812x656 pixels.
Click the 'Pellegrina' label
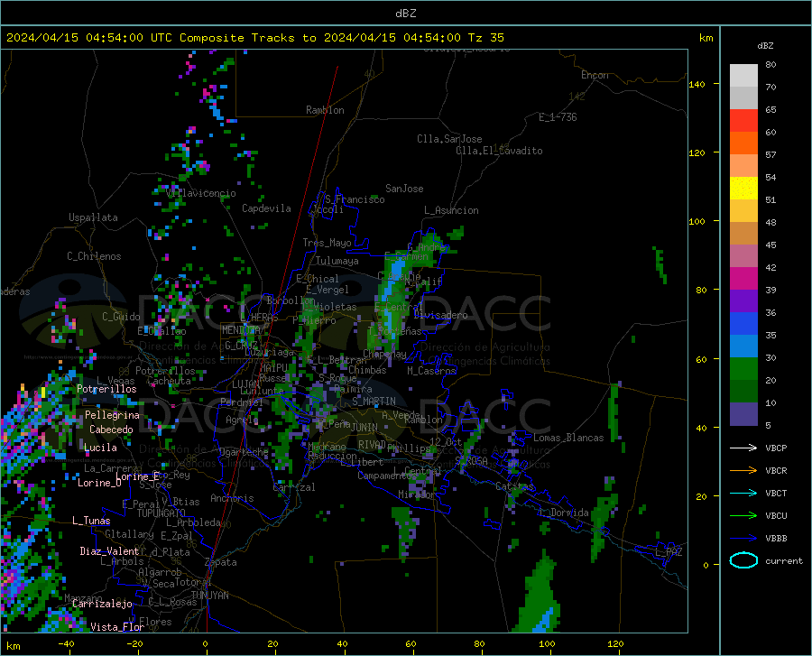pyautogui.click(x=112, y=415)
